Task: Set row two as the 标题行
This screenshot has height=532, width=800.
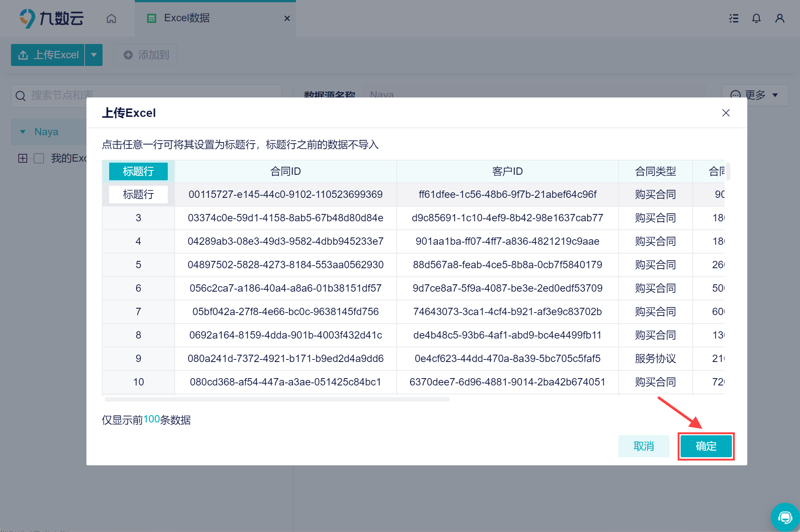Action: pyautogui.click(x=138, y=194)
